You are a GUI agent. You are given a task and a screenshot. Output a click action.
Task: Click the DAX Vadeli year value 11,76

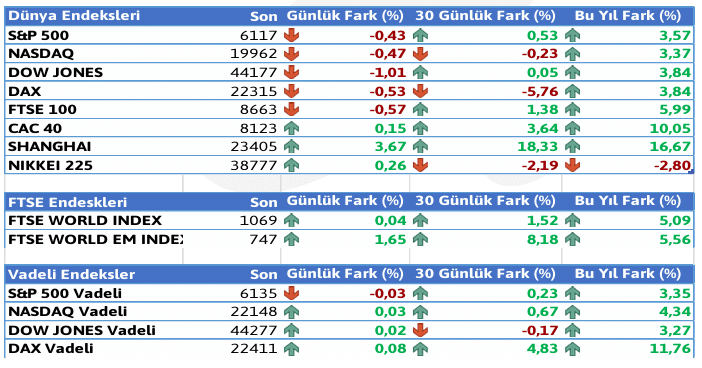(x=671, y=349)
